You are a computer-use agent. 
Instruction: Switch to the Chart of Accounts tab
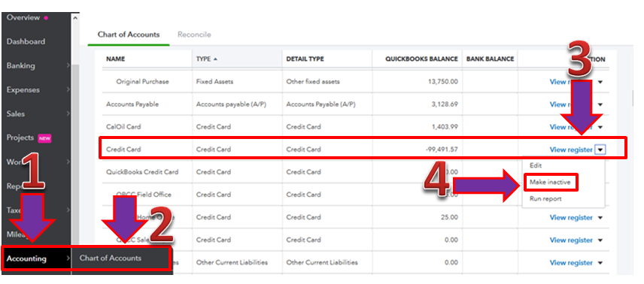129,35
